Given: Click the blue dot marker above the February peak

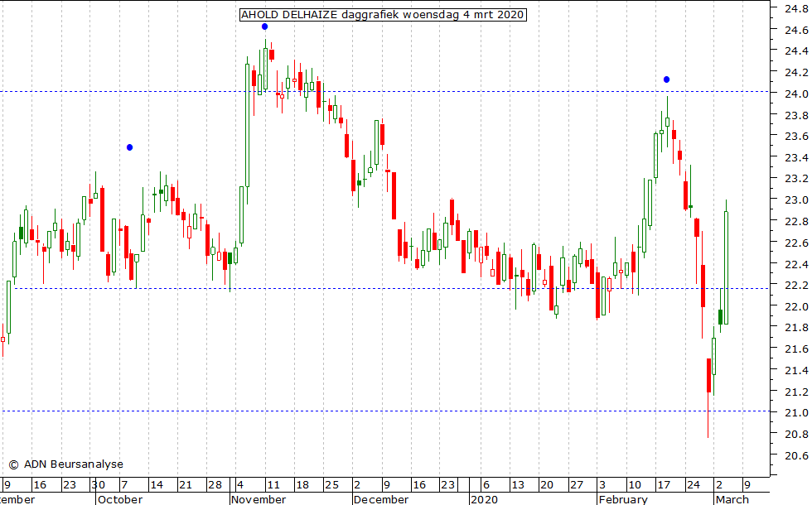Looking at the screenshot, I should [666, 79].
